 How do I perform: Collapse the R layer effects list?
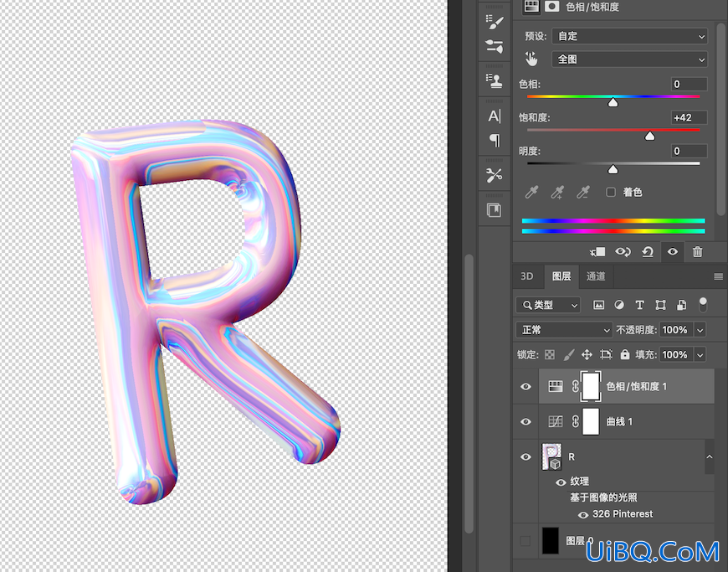click(x=710, y=456)
